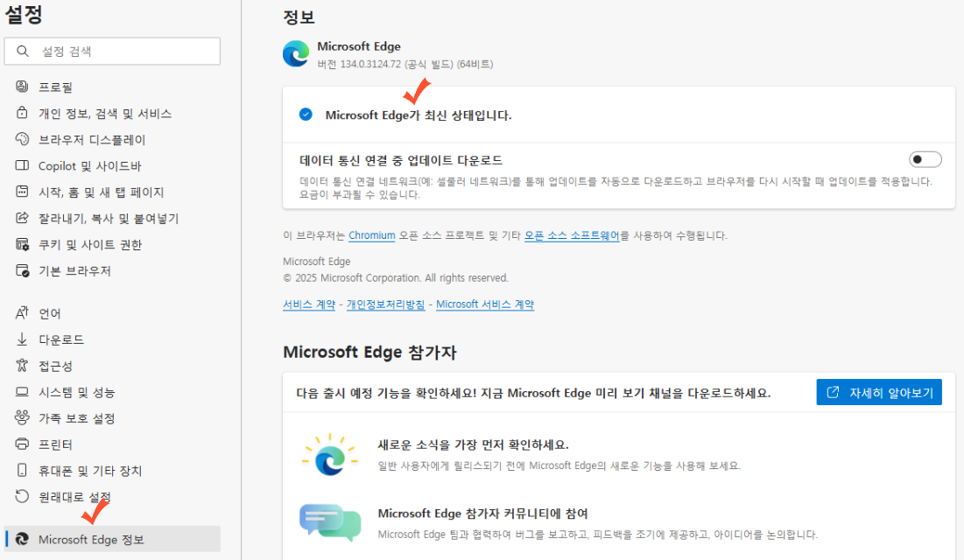The image size is (964, 560).
Task: Click 'Microsoft Edge 참가자 커뮤니티에 참여' heading
Action: tap(483, 514)
